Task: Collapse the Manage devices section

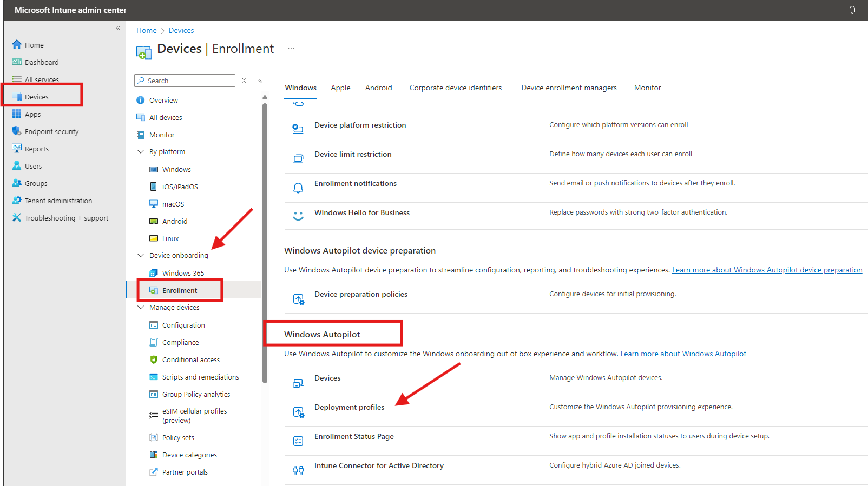Action: pyautogui.click(x=141, y=308)
